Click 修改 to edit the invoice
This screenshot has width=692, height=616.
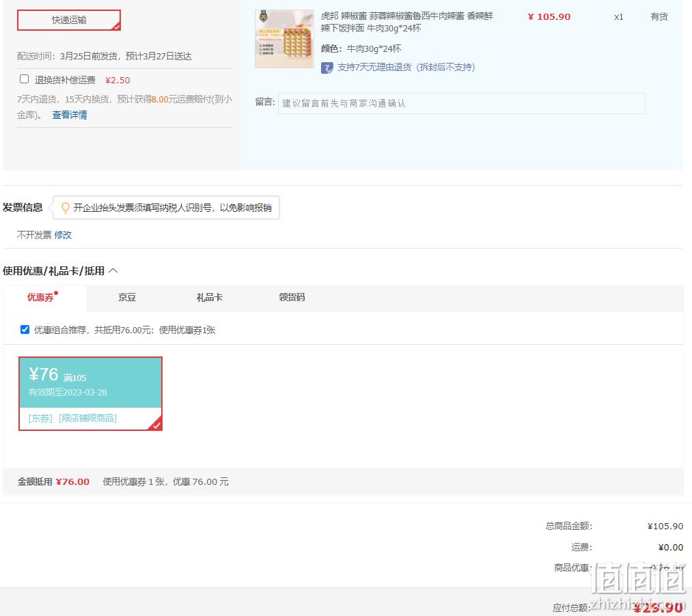(x=63, y=235)
